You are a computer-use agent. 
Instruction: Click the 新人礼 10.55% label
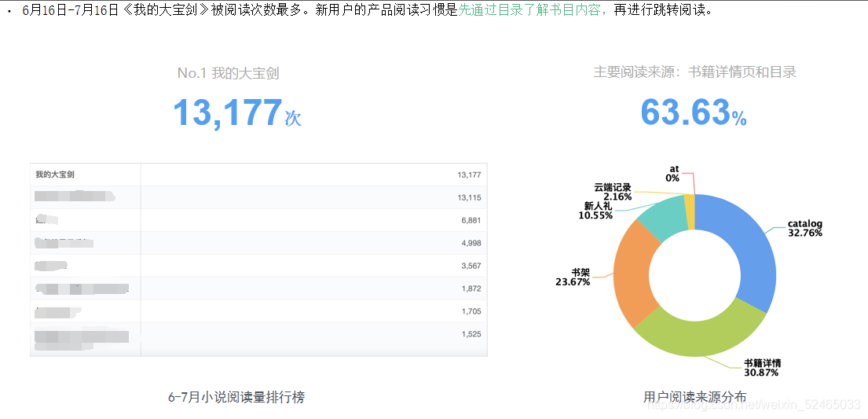[x=595, y=211]
